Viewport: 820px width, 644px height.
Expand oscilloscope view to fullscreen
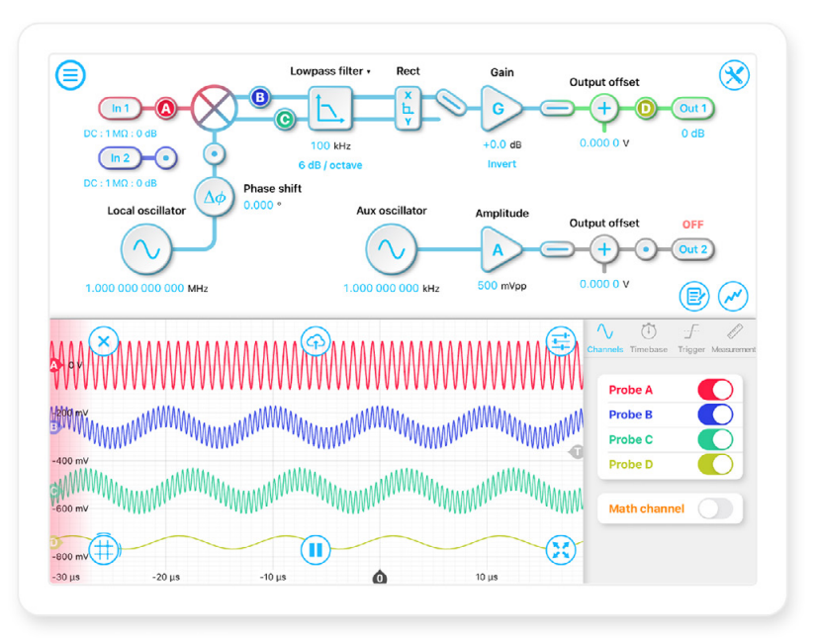560,549
